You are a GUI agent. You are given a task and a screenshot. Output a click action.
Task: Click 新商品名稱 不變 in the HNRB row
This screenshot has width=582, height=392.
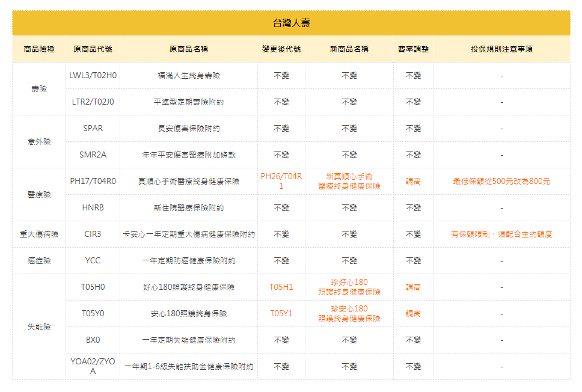pyautogui.click(x=349, y=208)
